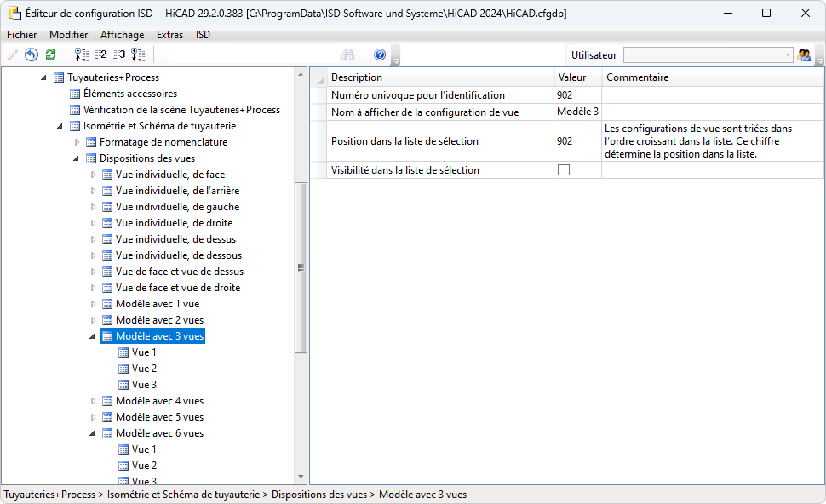Click table icon beside Dispositions des vues
The height and width of the screenshot is (504, 826).
pos(91,158)
